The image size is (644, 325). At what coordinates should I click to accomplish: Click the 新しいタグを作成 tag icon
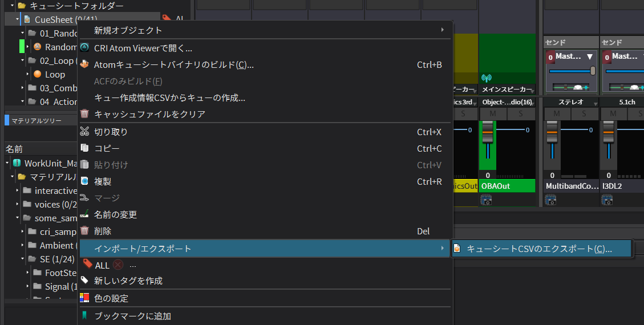(84, 281)
